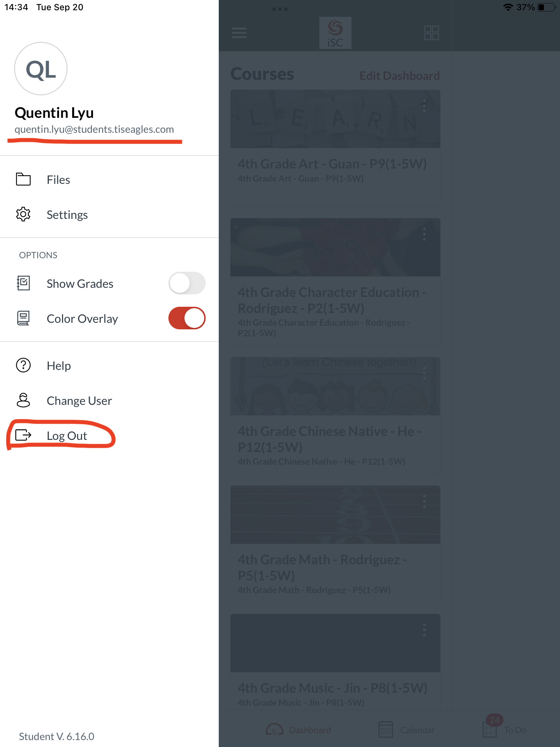Viewport: 560px width, 747px height.
Task: Tap the Help question mark icon
Action: click(x=23, y=365)
